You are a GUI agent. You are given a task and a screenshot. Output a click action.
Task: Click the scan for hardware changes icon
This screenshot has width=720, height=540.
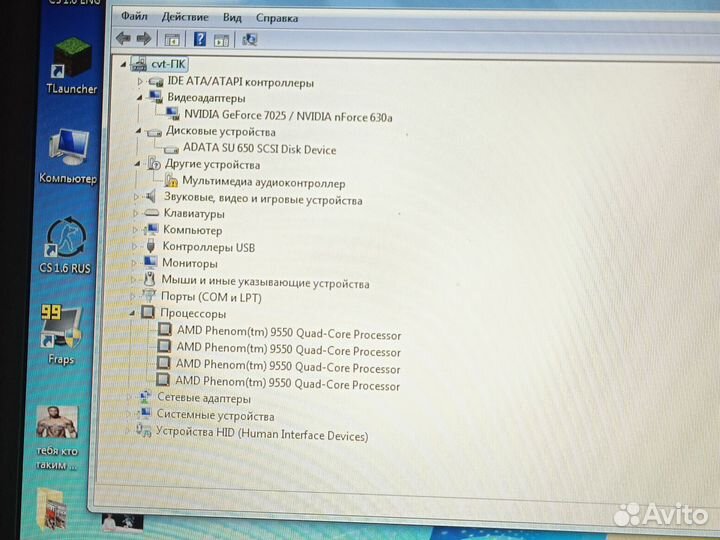coord(249,40)
